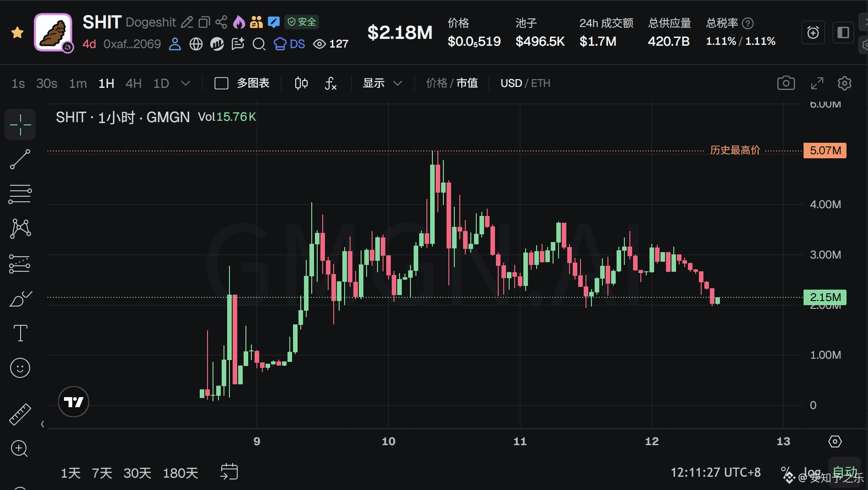The height and width of the screenshot is (490, 868).
Task: Switch the currency to USD
Action: click(511, 83)
